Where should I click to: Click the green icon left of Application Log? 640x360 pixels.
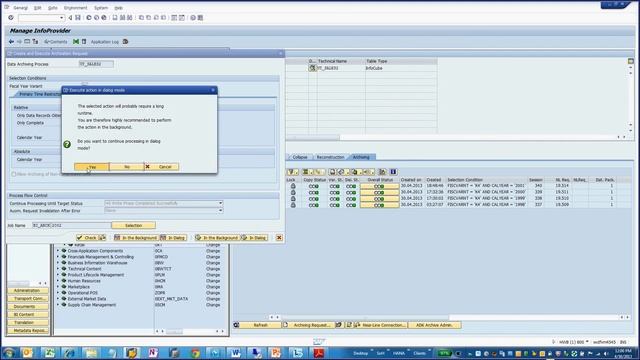[x=76, y=42]
